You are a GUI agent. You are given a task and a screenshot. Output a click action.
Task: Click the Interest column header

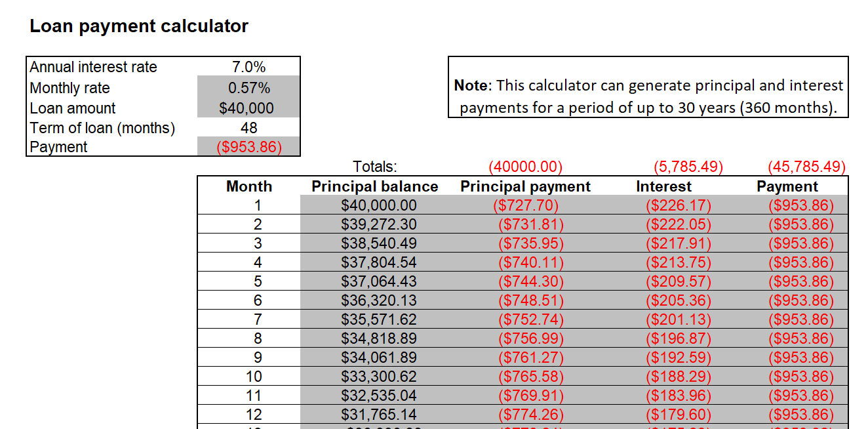point(663,186)
